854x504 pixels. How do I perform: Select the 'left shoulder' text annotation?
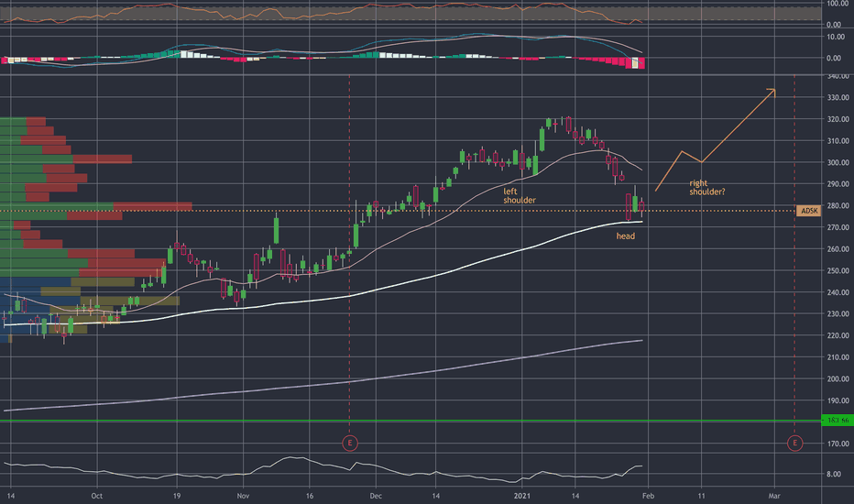tap(519, 195)
